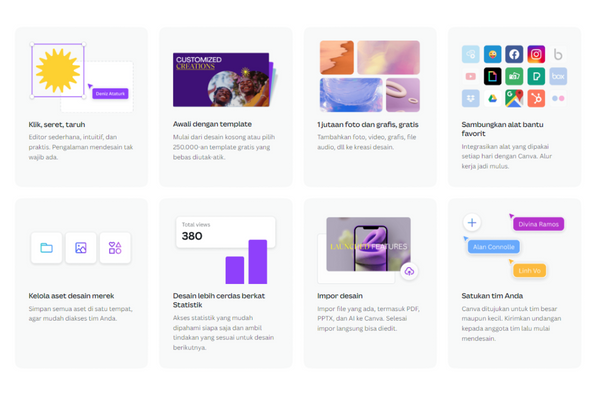
Task: Click the shapes elements icon tile
Action: [115, 248]
